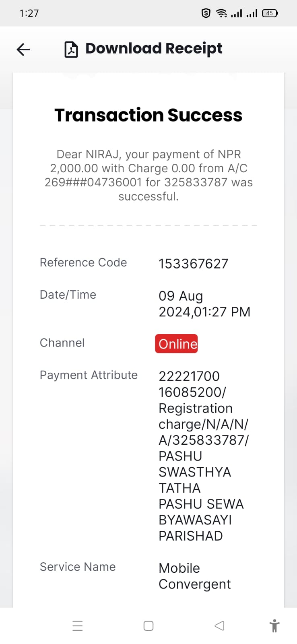
Task: Tap the Date/Time value 09 Aug 2024
Action: [204, 303]
